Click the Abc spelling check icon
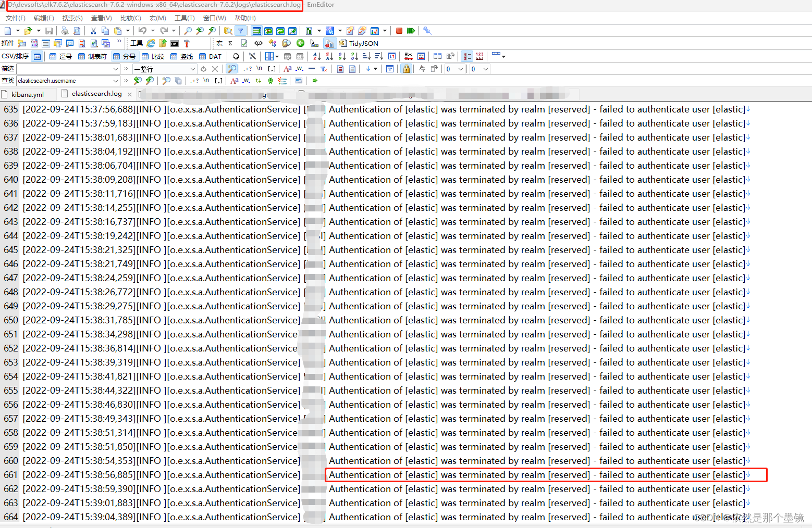 point(409,56)
